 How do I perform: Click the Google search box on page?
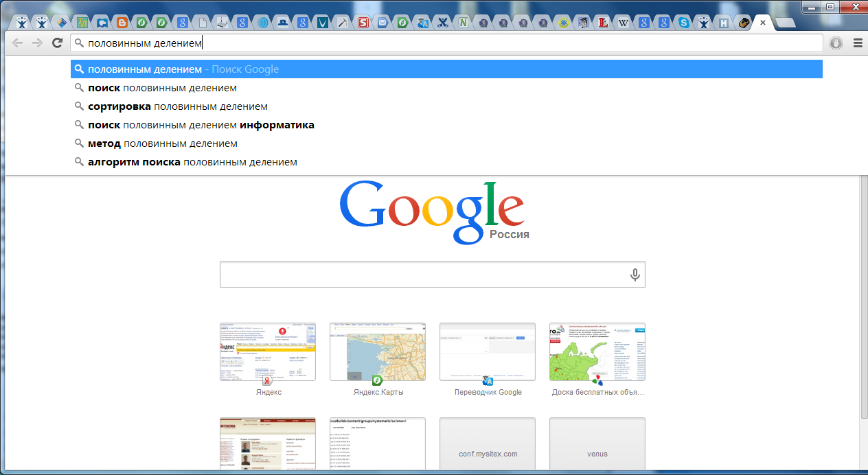(433, 275)
